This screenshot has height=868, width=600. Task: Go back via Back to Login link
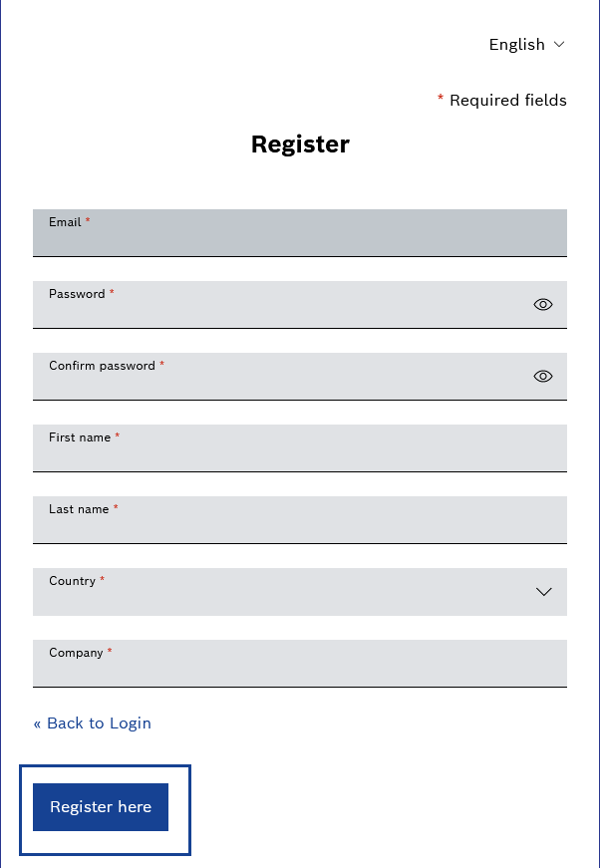tap(92, 723)
